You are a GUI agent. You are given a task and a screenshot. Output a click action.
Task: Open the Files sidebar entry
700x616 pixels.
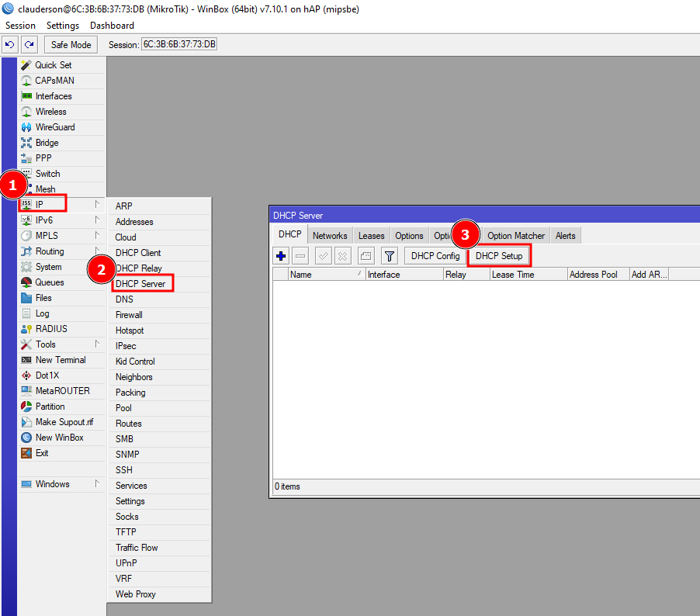43,298
